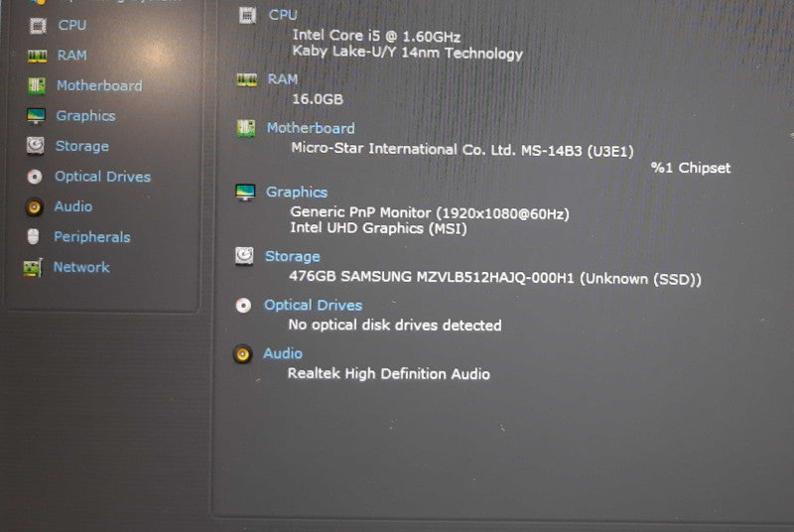794x532 pixels.
Task: Click the '%1 Chipset' text
Action: pos(691,168)
